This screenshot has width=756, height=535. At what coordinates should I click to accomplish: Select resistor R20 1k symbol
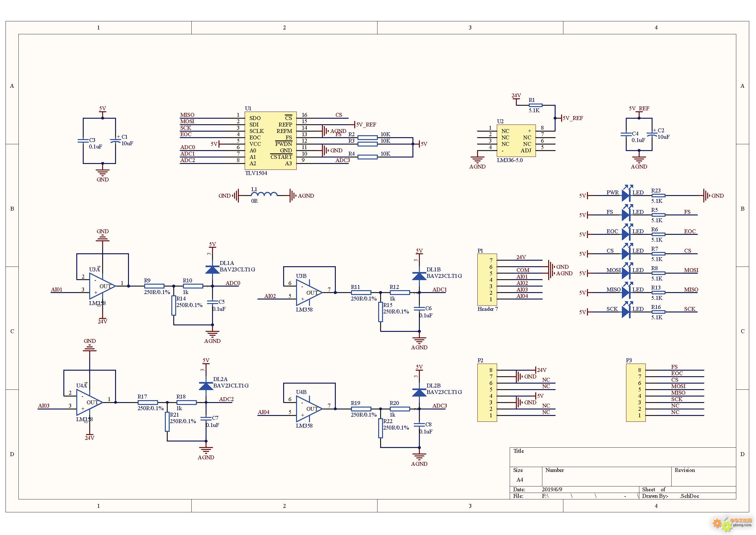(x=400, y=409)
